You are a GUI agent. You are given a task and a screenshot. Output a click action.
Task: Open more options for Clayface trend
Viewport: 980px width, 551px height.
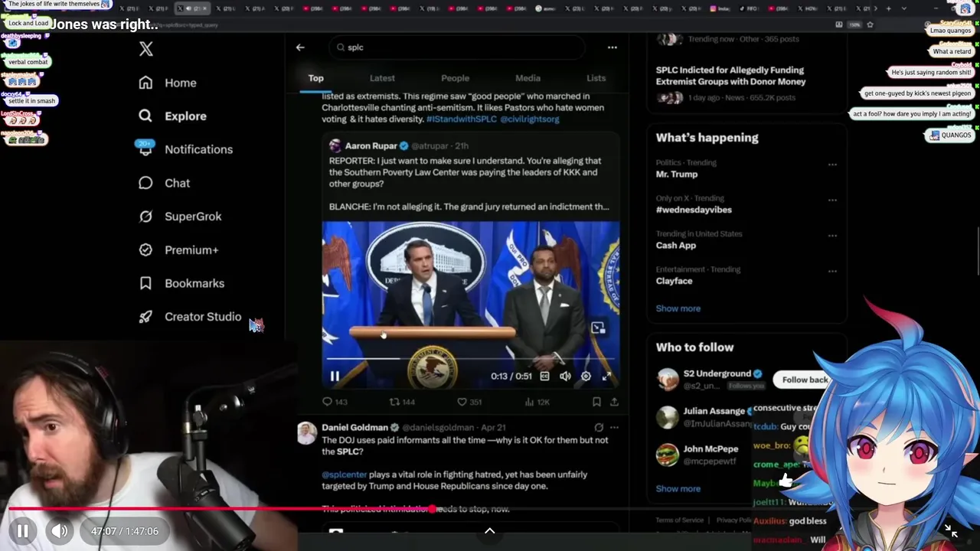(832, 271)
